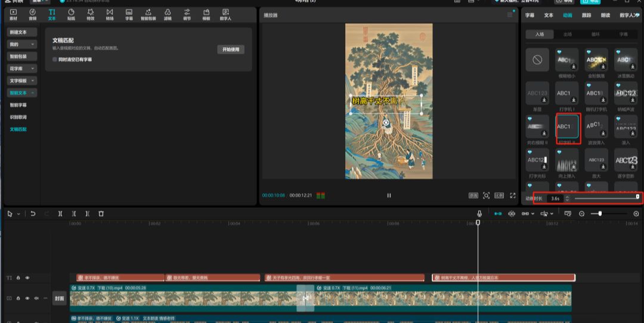Image resolution: width=644 pixels, height=323 pixels.
Task: Open the 素材 media panel
Action: [x=13, y=14]
